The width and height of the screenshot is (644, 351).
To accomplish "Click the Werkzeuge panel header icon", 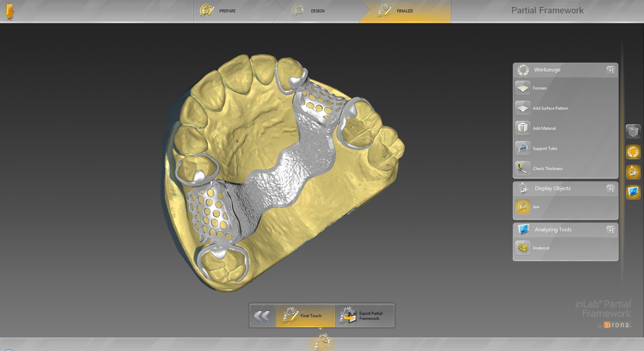I will (x=523, y=70).
